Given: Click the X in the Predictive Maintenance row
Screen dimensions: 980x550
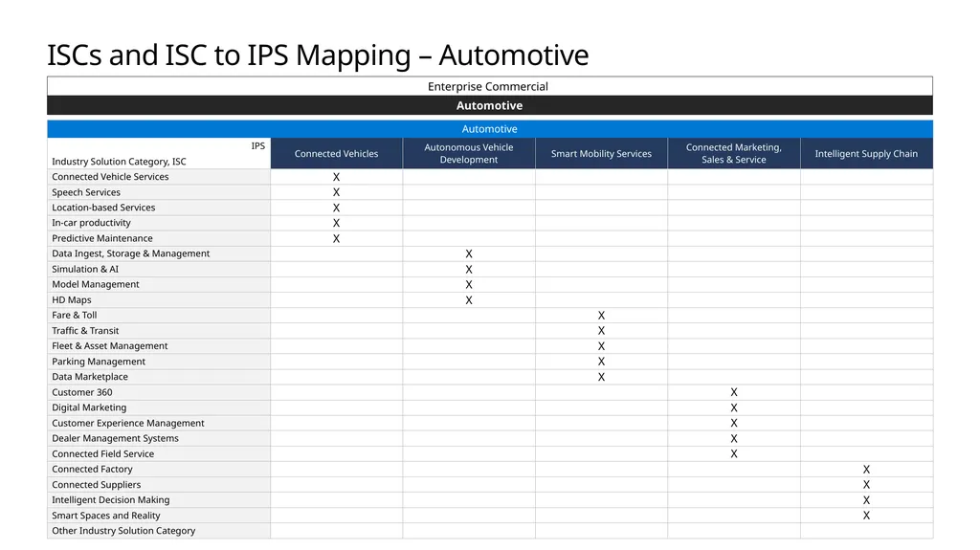Looking at the screenshot, I should (x=336, y=239).
